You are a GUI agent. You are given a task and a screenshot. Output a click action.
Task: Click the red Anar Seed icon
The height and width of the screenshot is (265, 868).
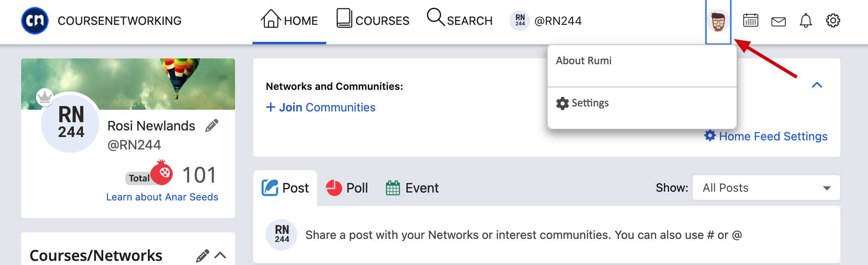point(162,173)
